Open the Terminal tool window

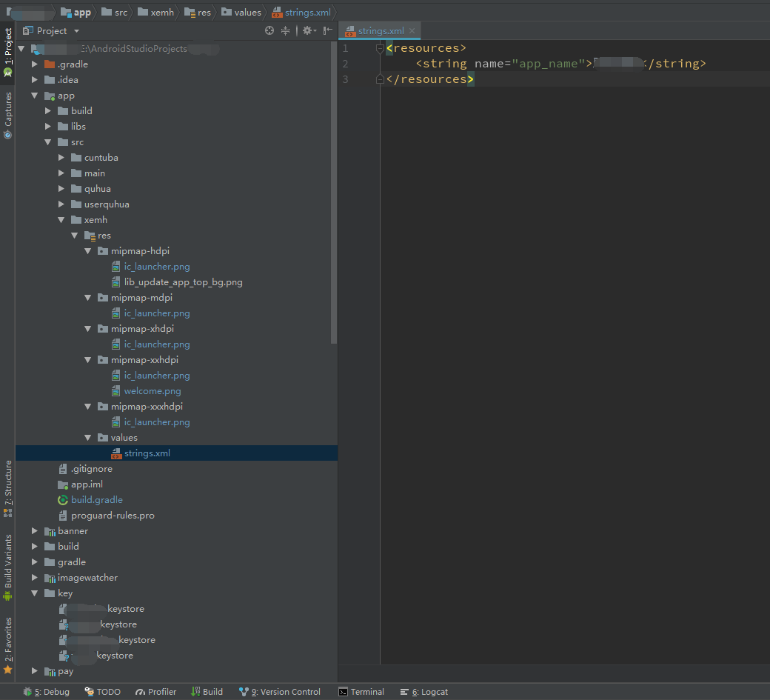[x=361, y=692]
